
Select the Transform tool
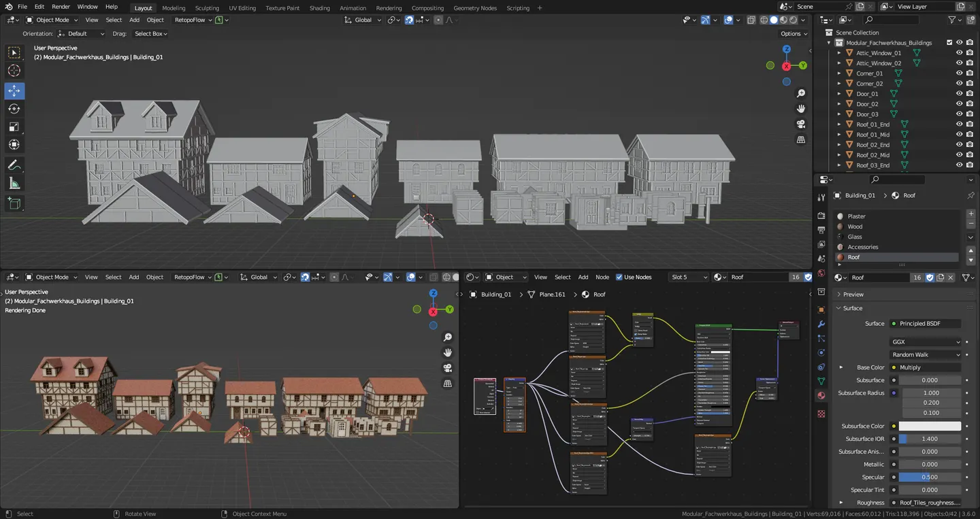[14, 144]
